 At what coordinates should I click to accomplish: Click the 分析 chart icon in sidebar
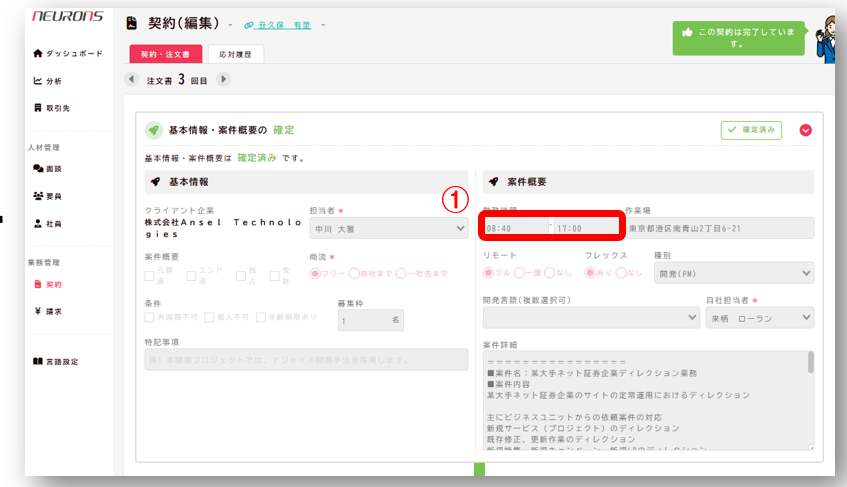[38, 81]
